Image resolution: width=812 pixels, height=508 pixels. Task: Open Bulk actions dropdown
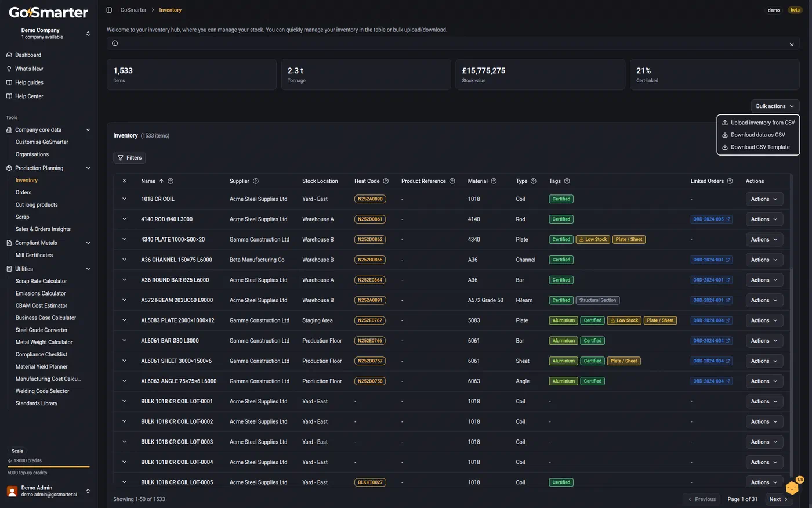pyautogui.click(x=775, y=106)
